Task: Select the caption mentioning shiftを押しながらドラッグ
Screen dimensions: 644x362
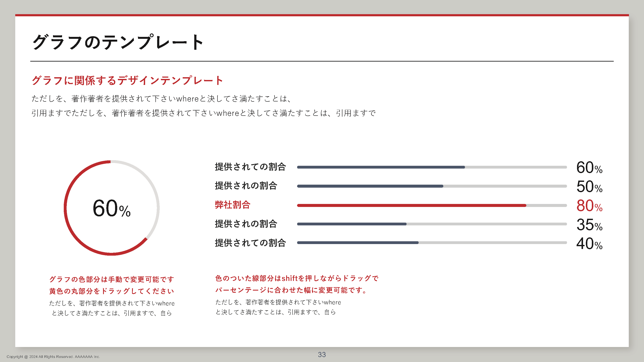Action: tap(297, 278)
